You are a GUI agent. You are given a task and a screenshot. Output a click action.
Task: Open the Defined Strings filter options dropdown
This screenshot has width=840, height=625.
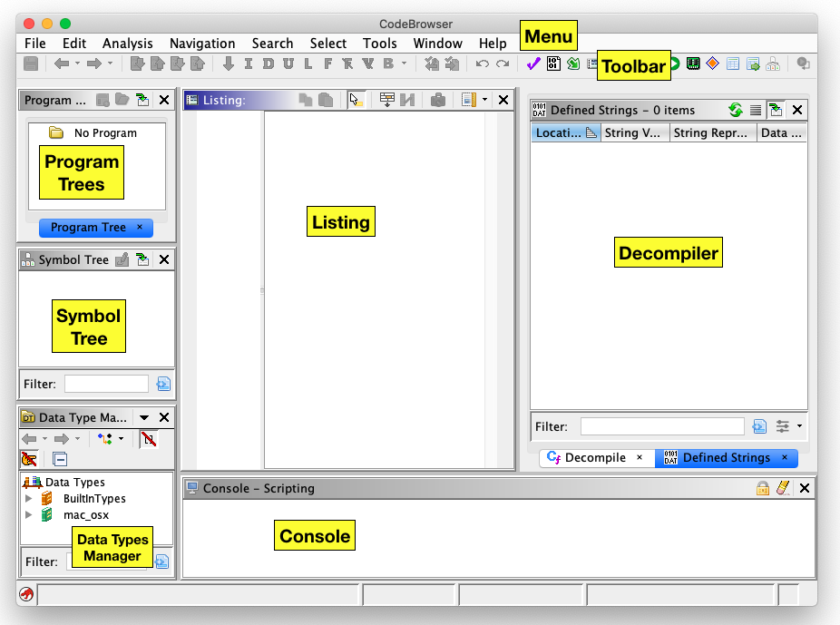[x=799, y=426]
